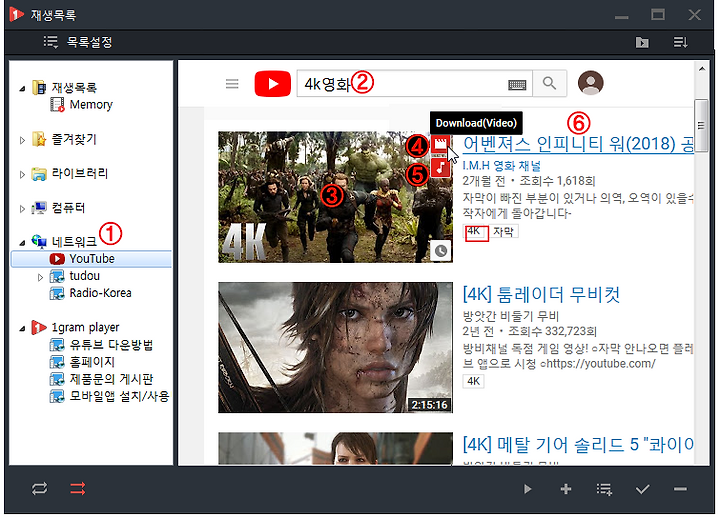Select the Memory playlist item

81,105
